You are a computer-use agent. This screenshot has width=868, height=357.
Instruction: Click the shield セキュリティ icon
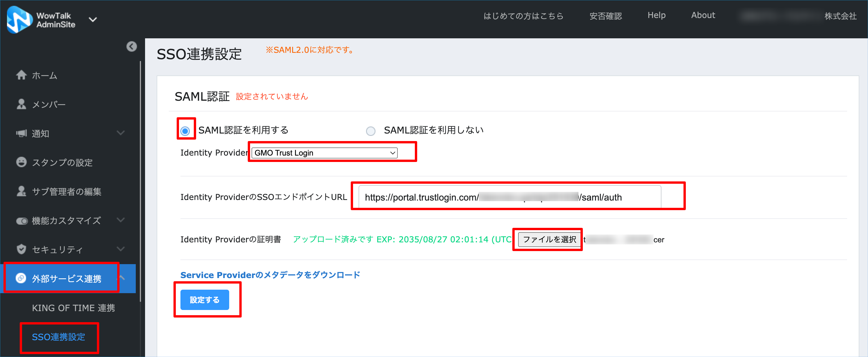21,249
